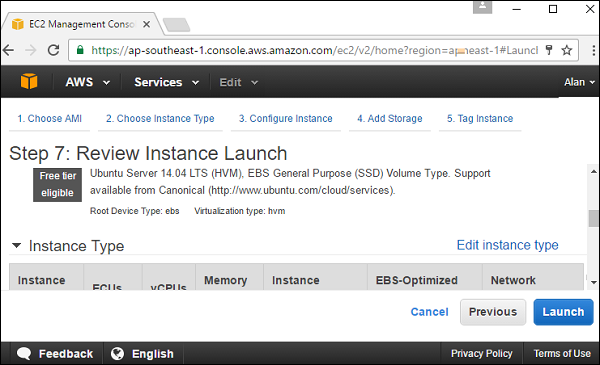
Task: Go to step 3. Configure Instance
Action: (285, 119)
